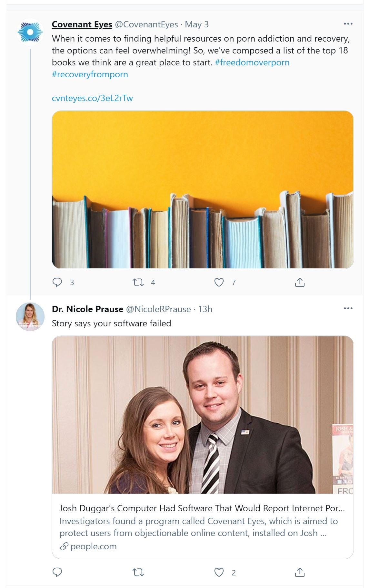
Task: Open the #freedomoverporn hashtag
Action: coord(252,62)
